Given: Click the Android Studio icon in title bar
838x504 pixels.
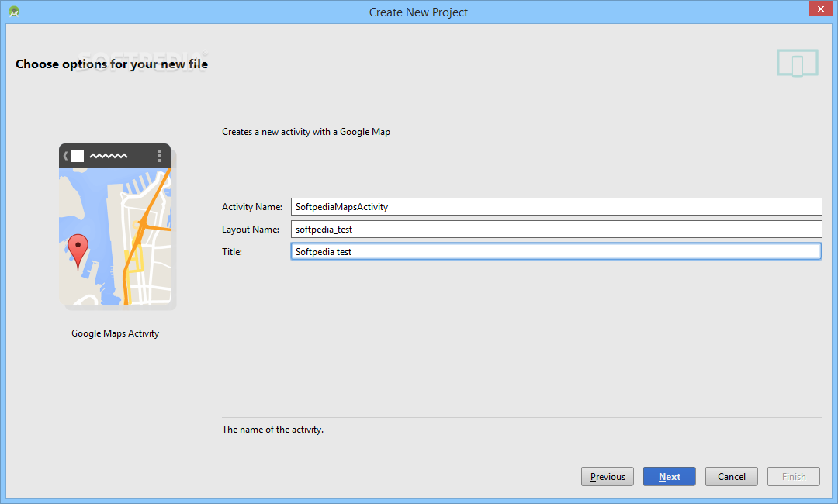Looking at the screenshot, I should click(14, 11).
